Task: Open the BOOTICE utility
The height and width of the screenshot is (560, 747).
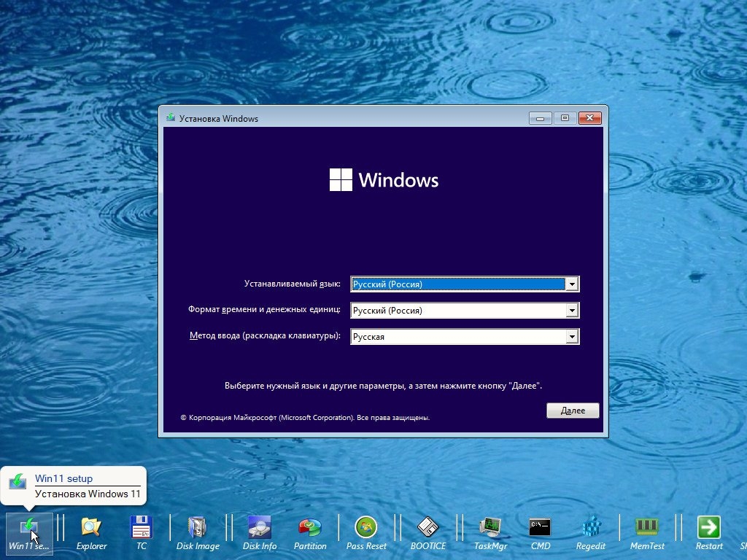Action: pyautogui.click(x=427, y=528)
